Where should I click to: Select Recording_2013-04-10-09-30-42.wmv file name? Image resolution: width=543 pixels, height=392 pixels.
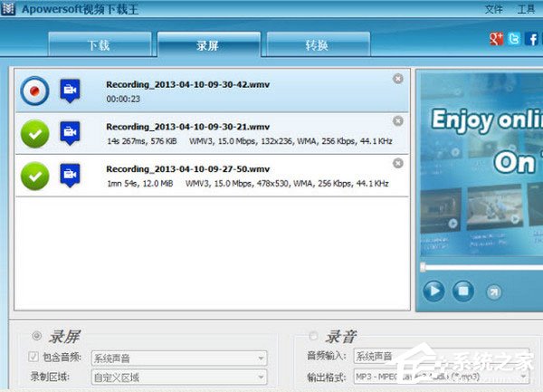187,84
